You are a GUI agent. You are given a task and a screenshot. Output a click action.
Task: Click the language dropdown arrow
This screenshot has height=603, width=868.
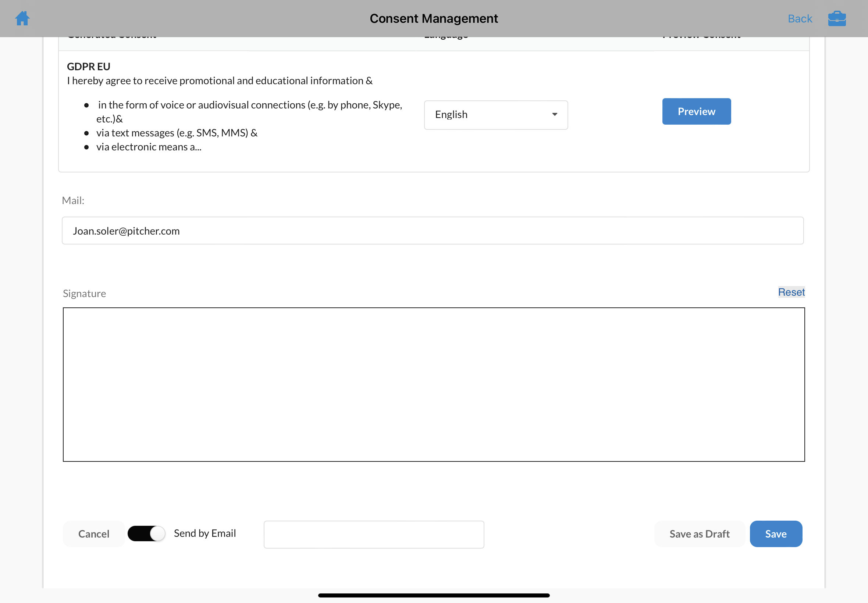[554, 114]
